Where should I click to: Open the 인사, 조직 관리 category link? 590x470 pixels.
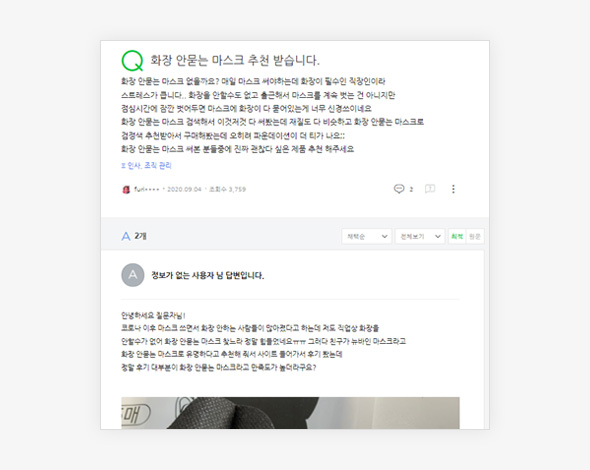click(x=146, y=166)
